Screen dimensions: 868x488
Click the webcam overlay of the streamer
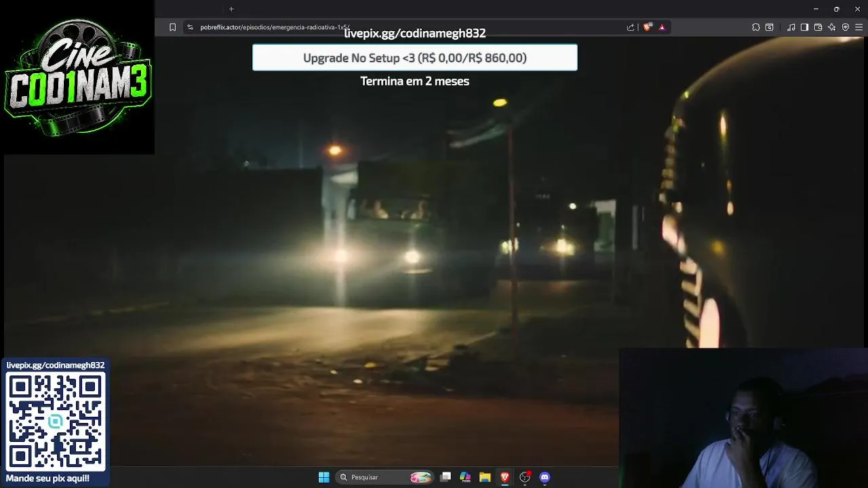[743, 418]
